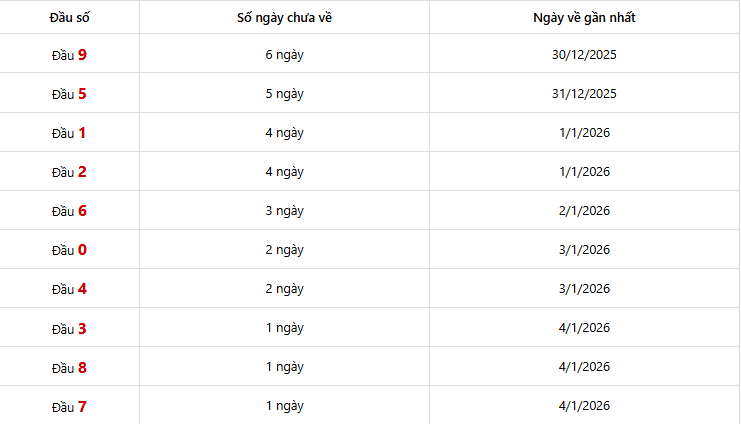Click the "Đầu 7" cell
The height and width of the screenshot is (424, 741).
69,406
